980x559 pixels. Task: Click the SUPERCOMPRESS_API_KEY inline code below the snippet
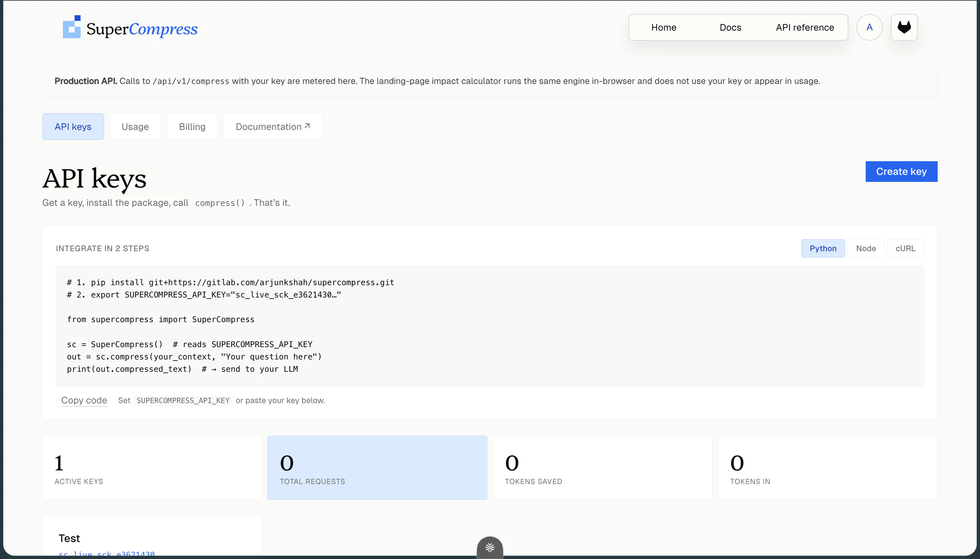183,400
